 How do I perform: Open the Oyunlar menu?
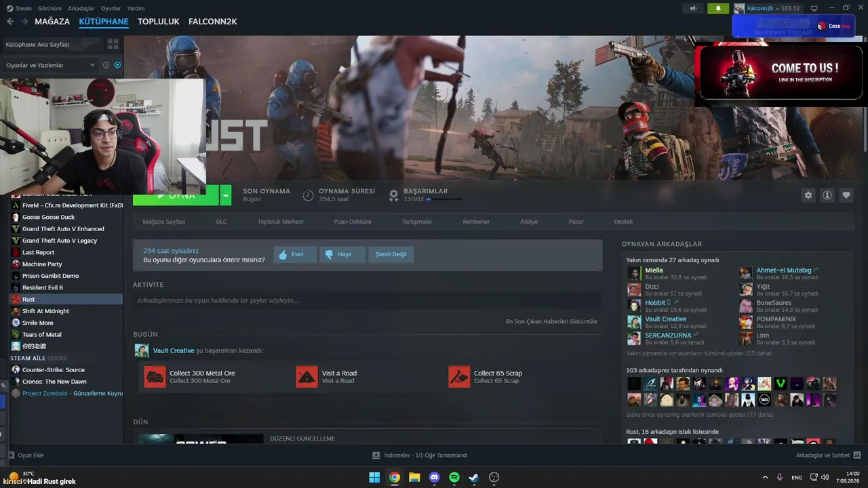[x=111, y=8]
